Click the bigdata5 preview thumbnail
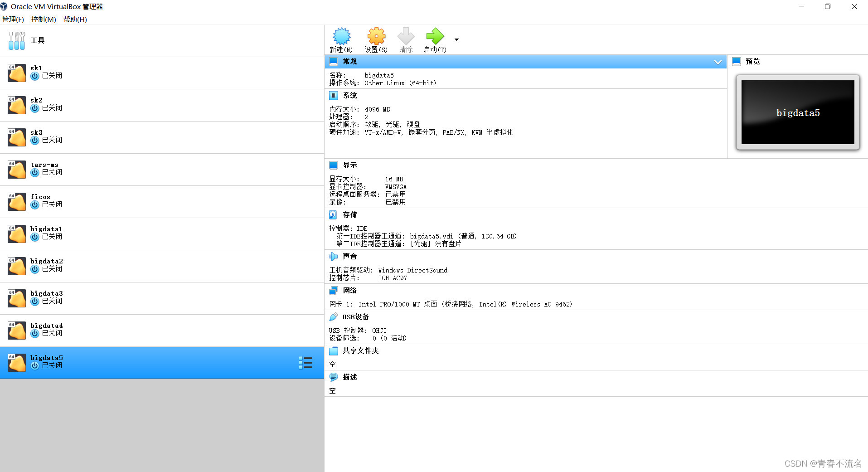This screenshot has height=472, width=868. (798, 112)
